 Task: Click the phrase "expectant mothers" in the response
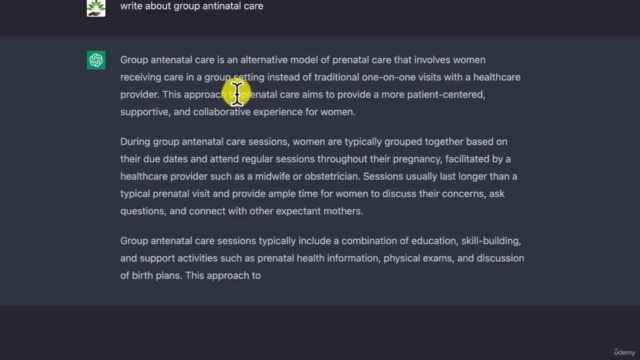click(319, 211)
